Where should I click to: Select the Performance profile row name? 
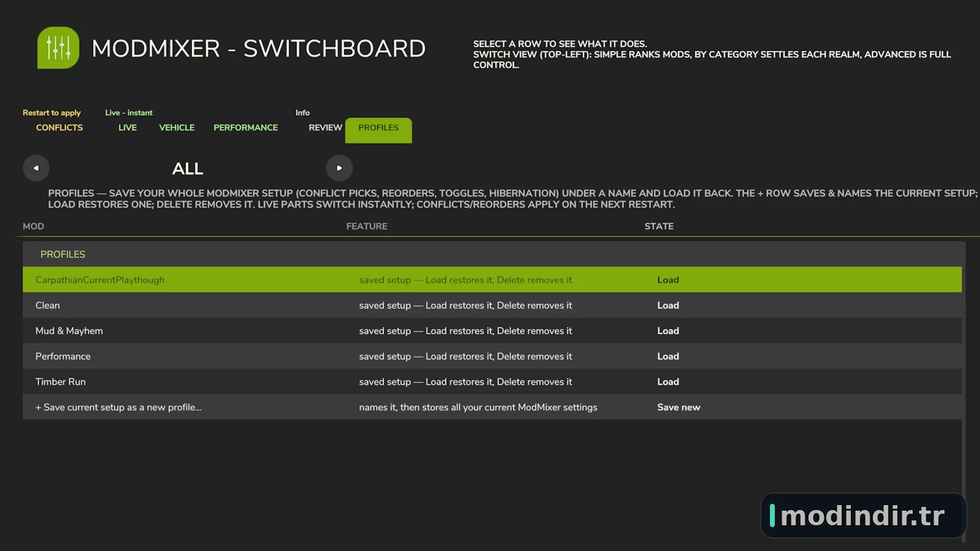click(x=63, y=356)
